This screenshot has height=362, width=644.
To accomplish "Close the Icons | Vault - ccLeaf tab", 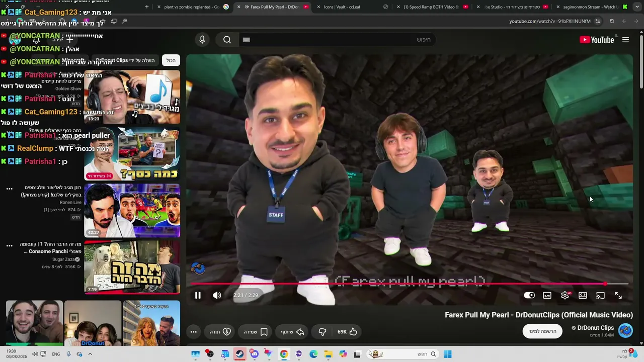I will [318, 7].
